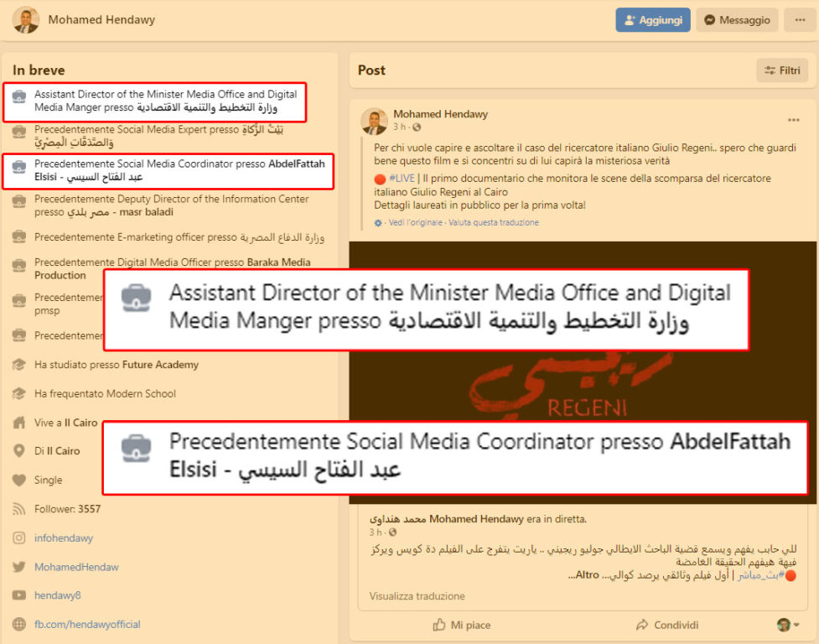
Task: Click the home icon beside Vive a Il Cairo
Action: tap(18, 423)
